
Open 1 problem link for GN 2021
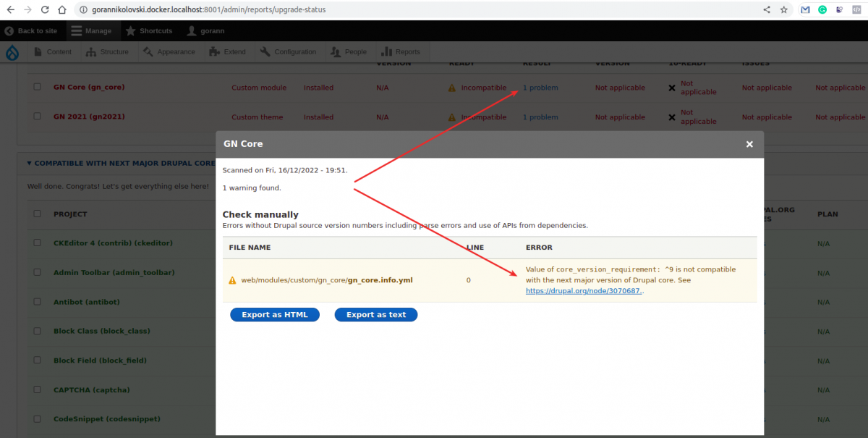[x=540, y=117]
